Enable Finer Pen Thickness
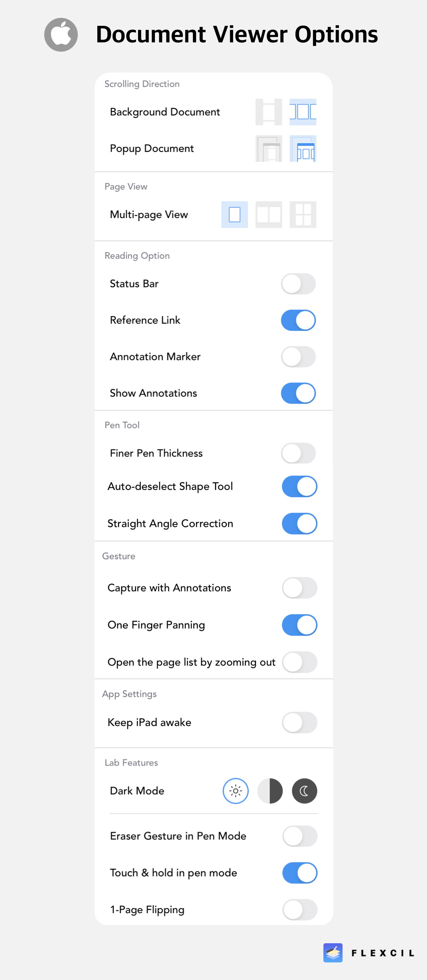 299,453
